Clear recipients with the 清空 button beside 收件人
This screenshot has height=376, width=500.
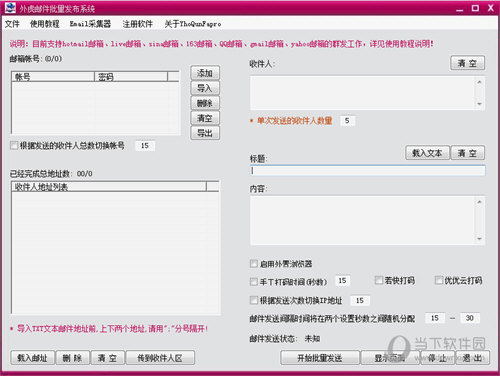(467, 63)
